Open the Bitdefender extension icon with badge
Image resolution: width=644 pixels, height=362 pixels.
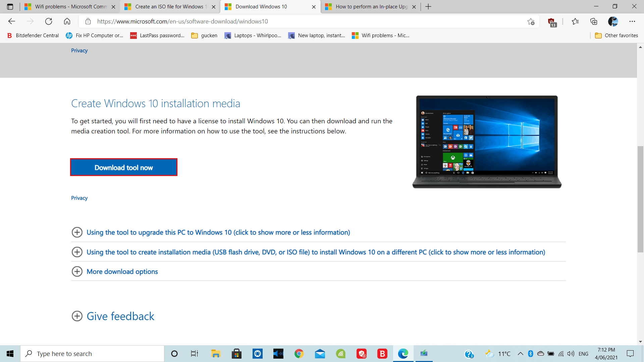point(552,22)
